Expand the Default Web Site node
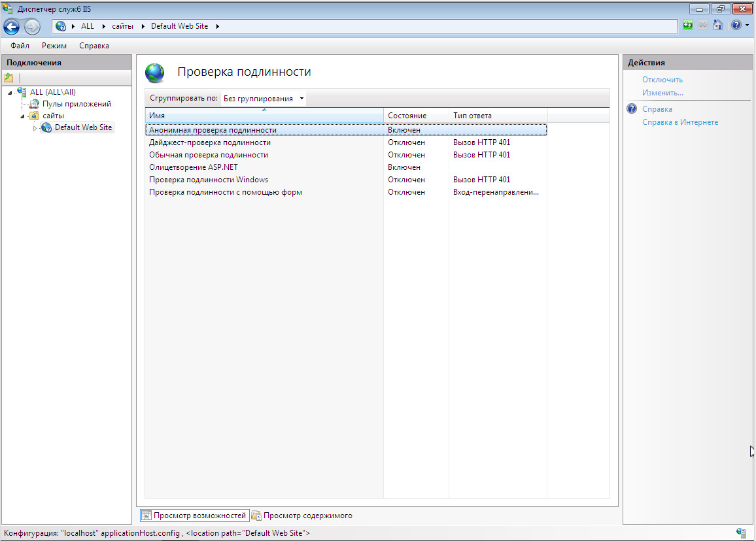Screen dimensions: 756x541 pos(35,127)
